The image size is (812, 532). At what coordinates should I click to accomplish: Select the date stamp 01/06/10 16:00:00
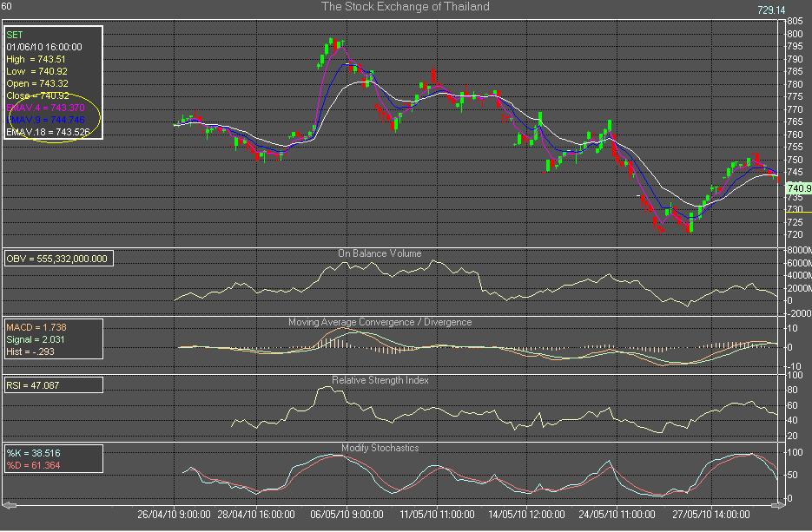(x=44, y=47)
